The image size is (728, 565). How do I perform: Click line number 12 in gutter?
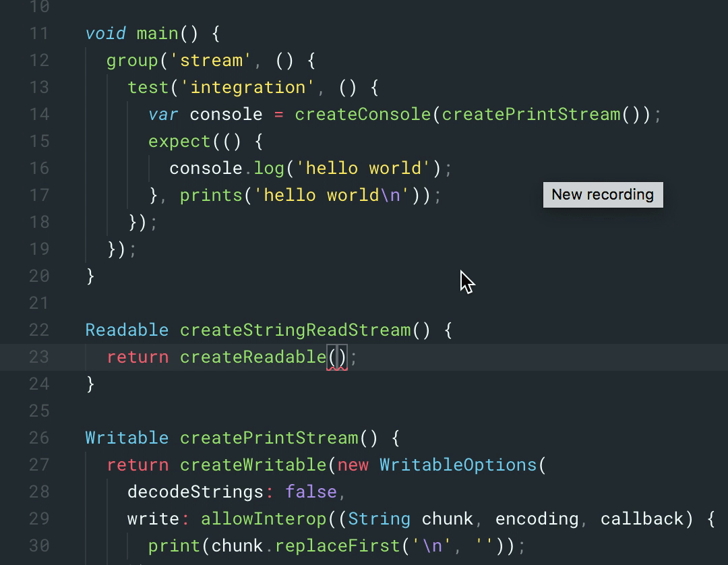coord(39,61)
